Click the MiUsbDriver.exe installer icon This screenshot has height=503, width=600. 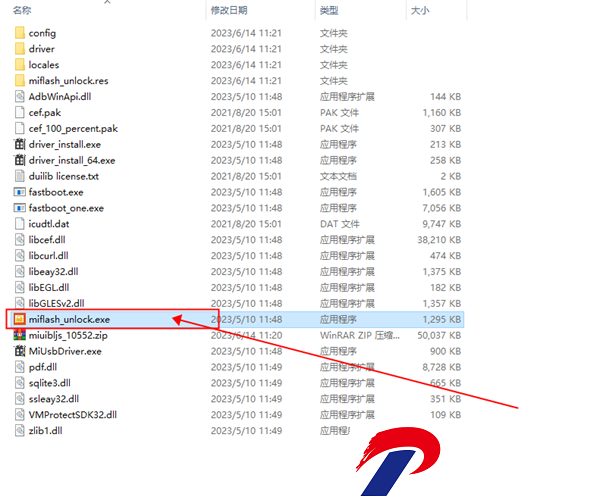pos(20,351)
